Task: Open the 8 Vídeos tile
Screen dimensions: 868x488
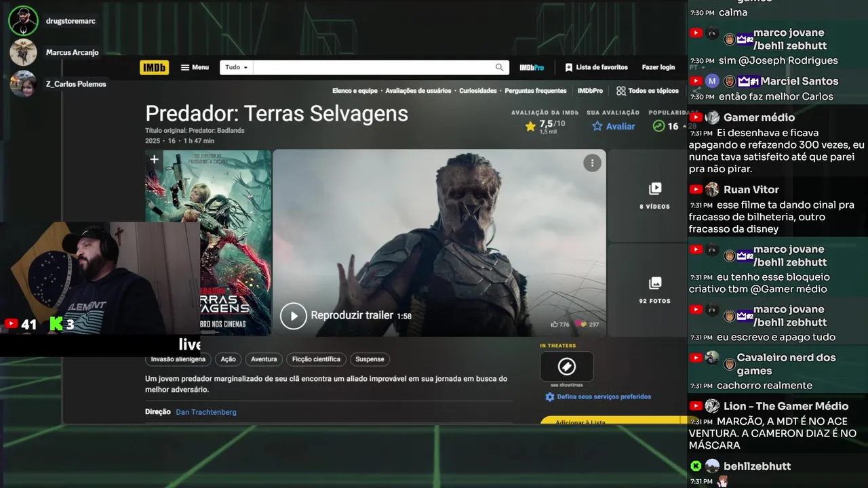Action: pos(654,196)
